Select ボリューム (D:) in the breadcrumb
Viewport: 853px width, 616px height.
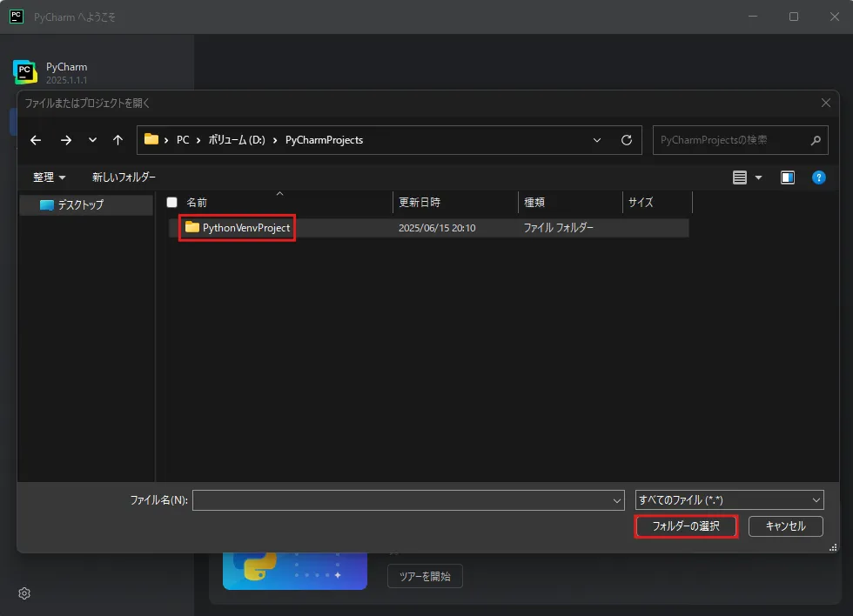click(x=237, y=140)
